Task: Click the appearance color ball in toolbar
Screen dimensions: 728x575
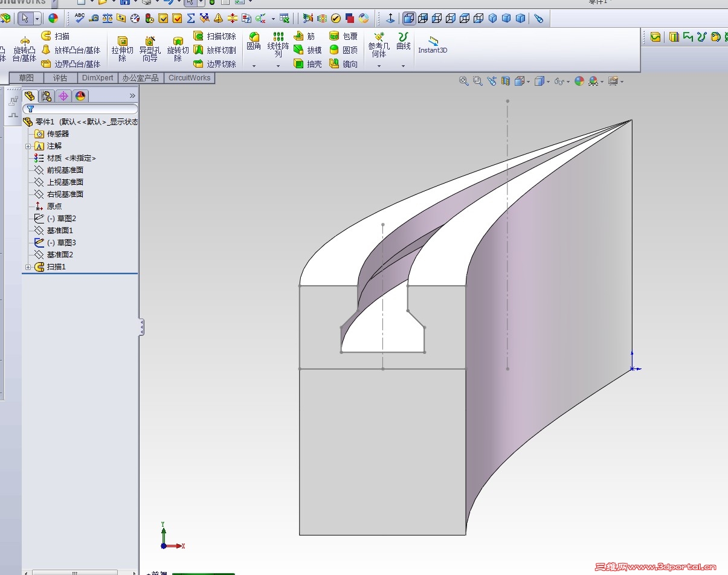Action: pyautogui.click(x=53, y=18)
